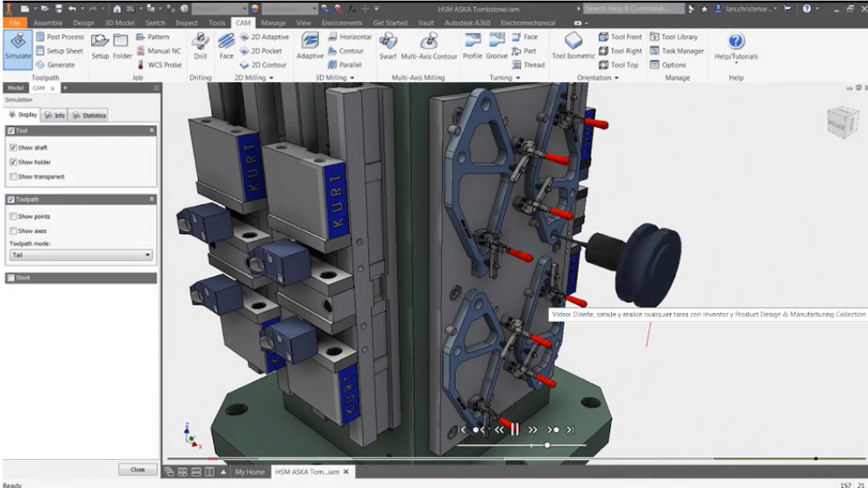Select the Turning Profile tool
This screenshot has height=488, width=868.
pyautogui.click(x=473, y=46)
